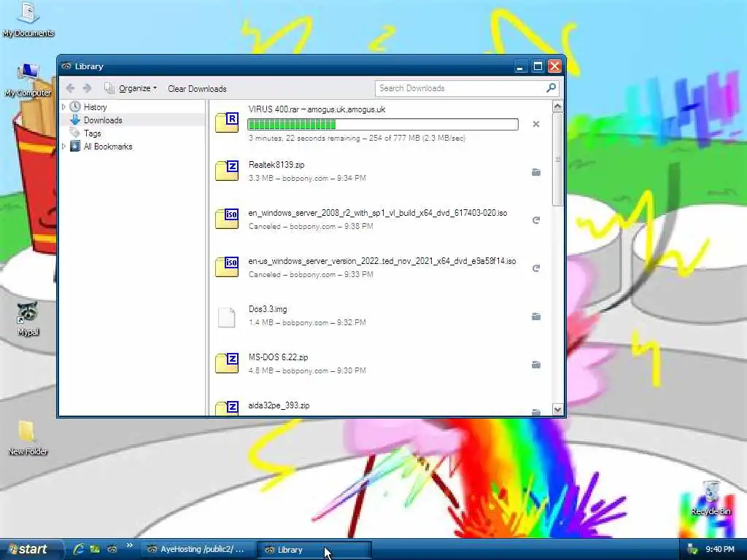Viewport: 747px width, 560px height.
Task: Click the Realtek8139.zip file icon
Action: 227,171
